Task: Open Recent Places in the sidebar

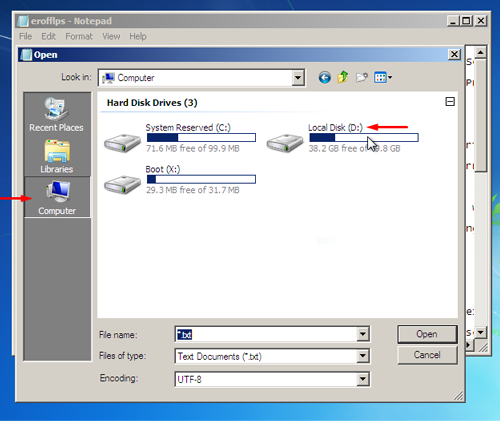Action: click(x=56, y=115)
